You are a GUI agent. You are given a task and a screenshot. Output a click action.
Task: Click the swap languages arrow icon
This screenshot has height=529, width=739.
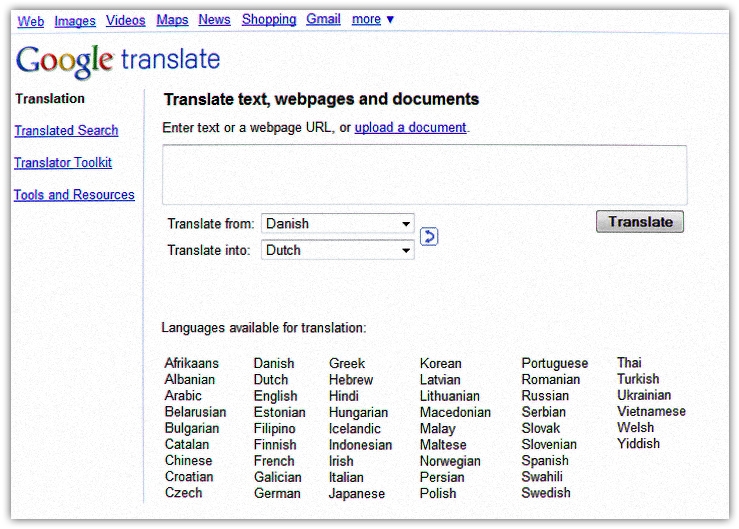(429, 236)
